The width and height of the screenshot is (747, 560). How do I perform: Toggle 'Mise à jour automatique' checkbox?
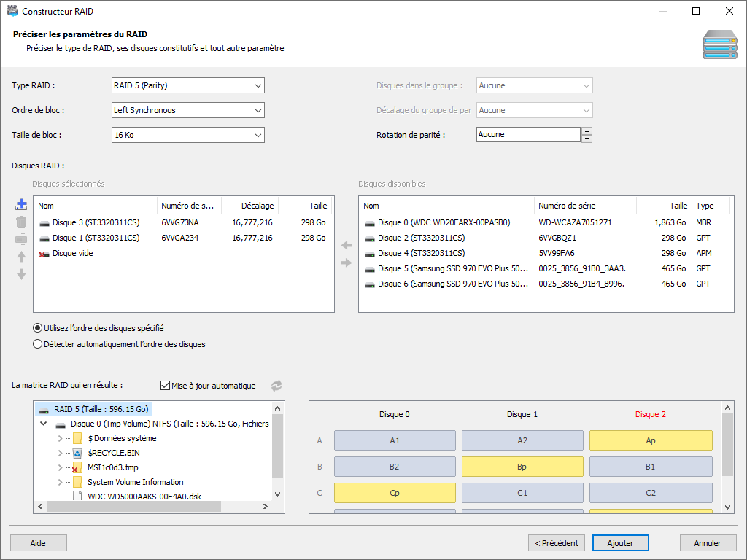click(x=166, y=385)
